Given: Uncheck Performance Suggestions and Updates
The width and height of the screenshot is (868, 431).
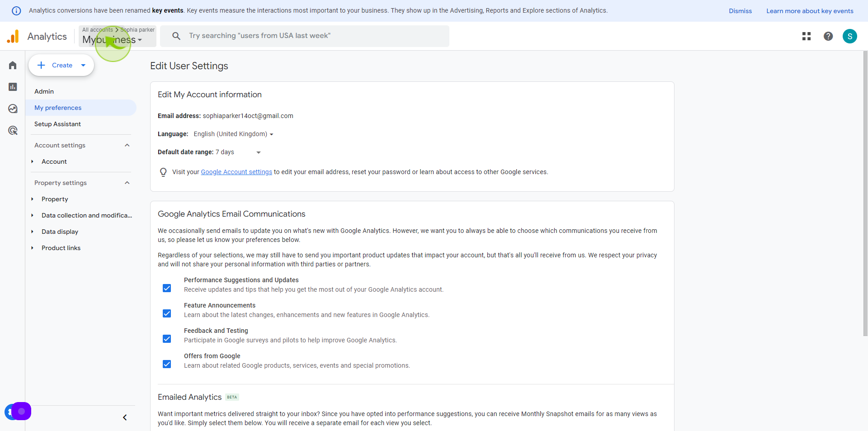Looking at the screenshot, I should click(167, 288).
